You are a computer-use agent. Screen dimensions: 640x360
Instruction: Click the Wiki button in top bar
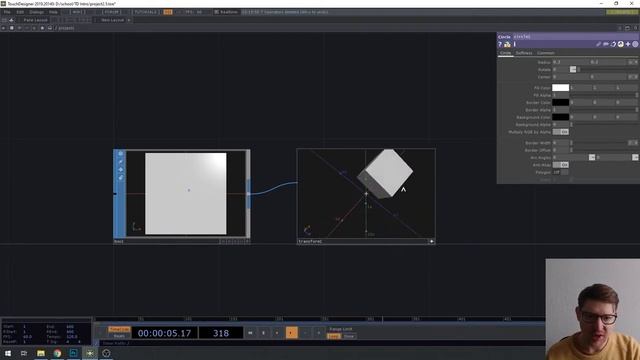coord(77,12)
